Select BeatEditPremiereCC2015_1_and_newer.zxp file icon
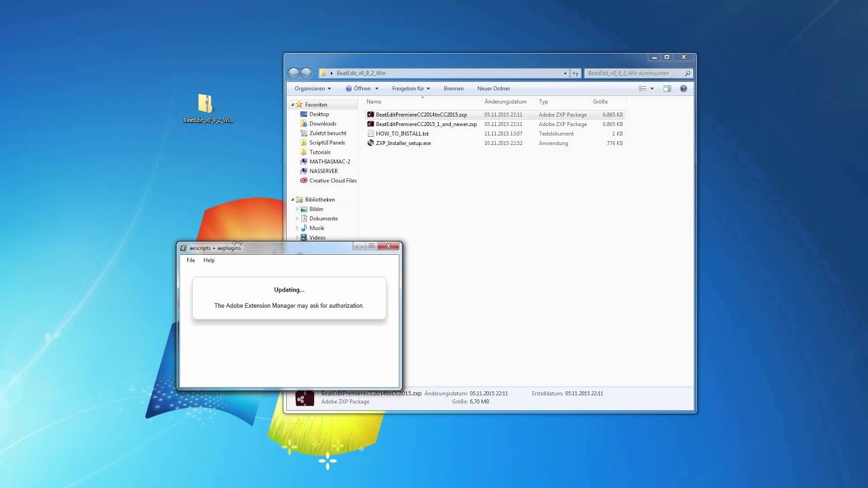This screenshot has height=488, width=868. (x=370, y=124)
